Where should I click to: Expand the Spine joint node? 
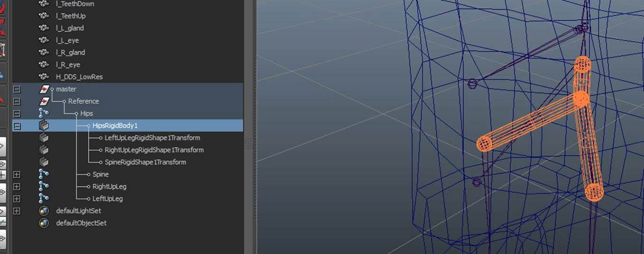(17, 174)
